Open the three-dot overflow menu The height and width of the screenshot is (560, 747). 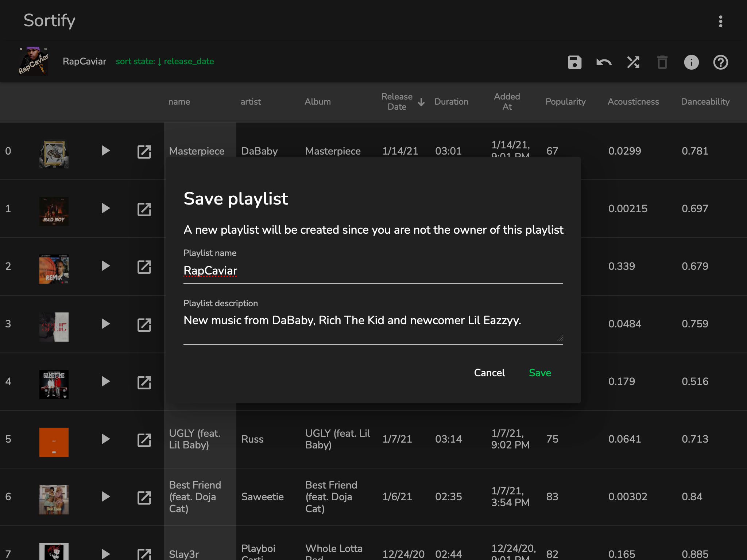[x=720, y=22]
